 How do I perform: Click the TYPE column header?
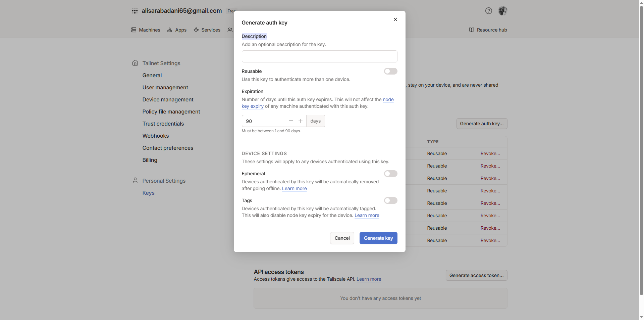tap(433, 142)
